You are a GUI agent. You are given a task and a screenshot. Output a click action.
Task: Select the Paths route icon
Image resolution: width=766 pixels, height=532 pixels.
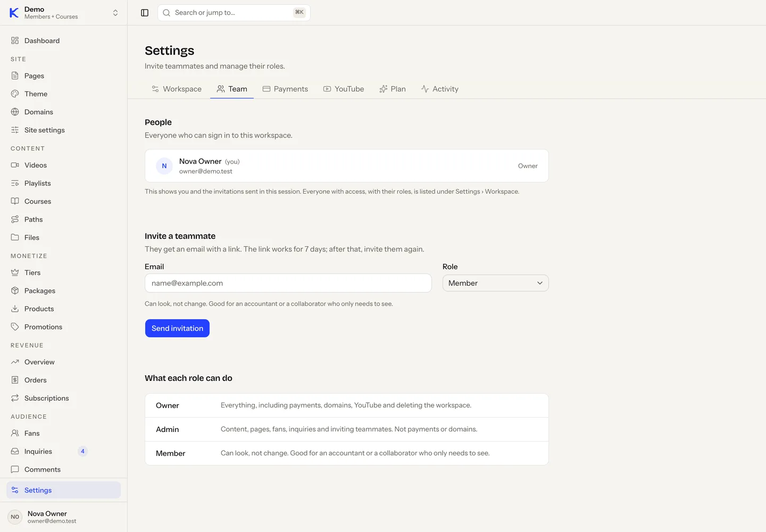(x=15, y=219)
